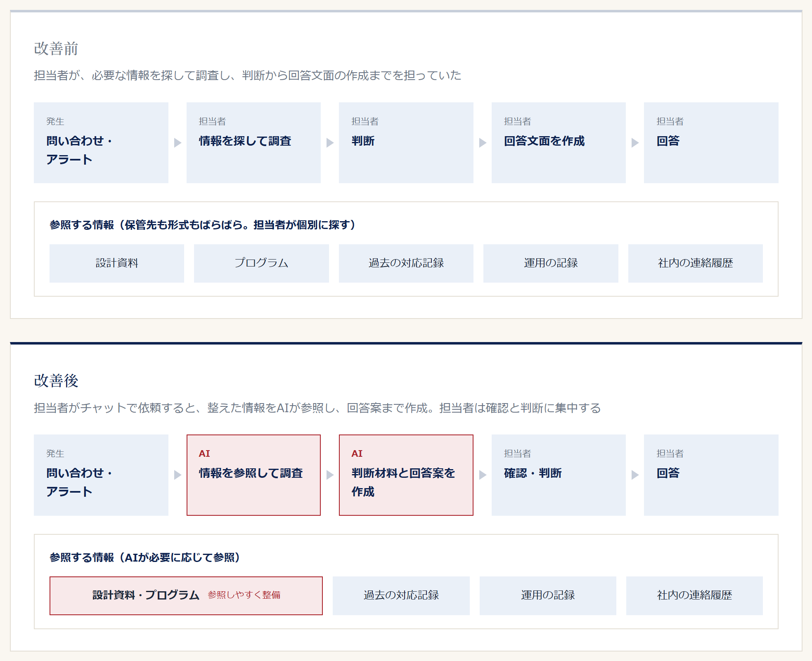
Task: Select the 確認・判断 step card
Action: coord(559,475)
